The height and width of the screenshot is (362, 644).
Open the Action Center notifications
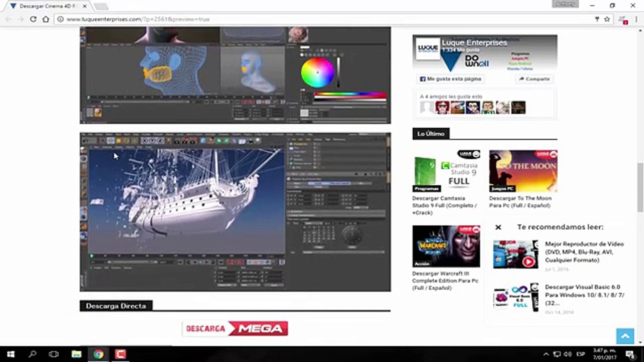pos(630,354)
